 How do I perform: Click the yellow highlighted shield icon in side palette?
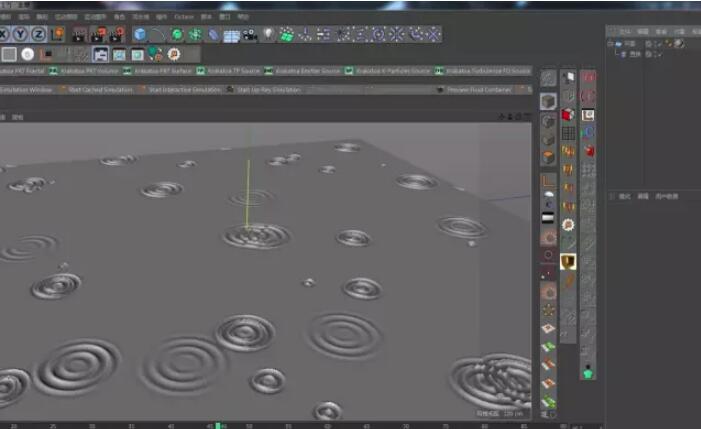pos(567,260)
